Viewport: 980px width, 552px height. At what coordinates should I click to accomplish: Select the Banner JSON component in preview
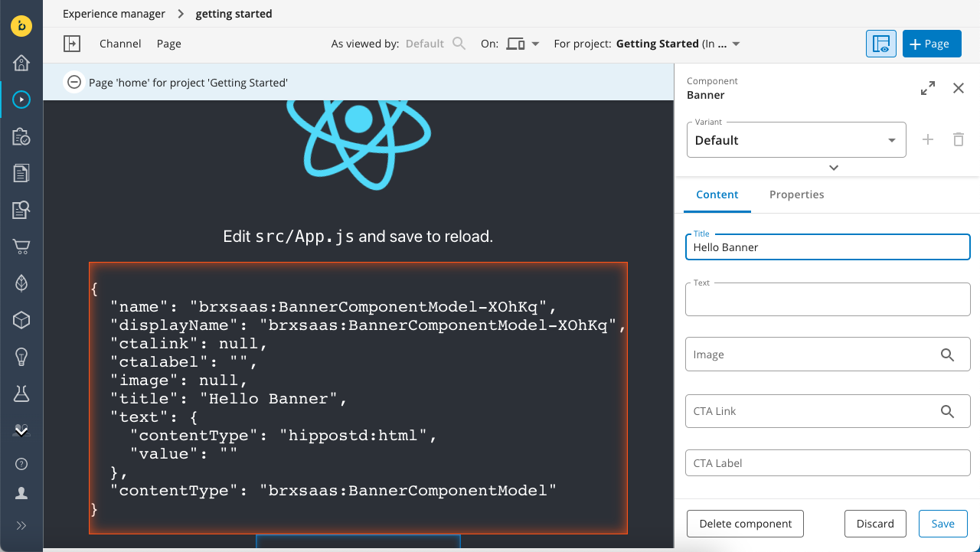[358, 398]
